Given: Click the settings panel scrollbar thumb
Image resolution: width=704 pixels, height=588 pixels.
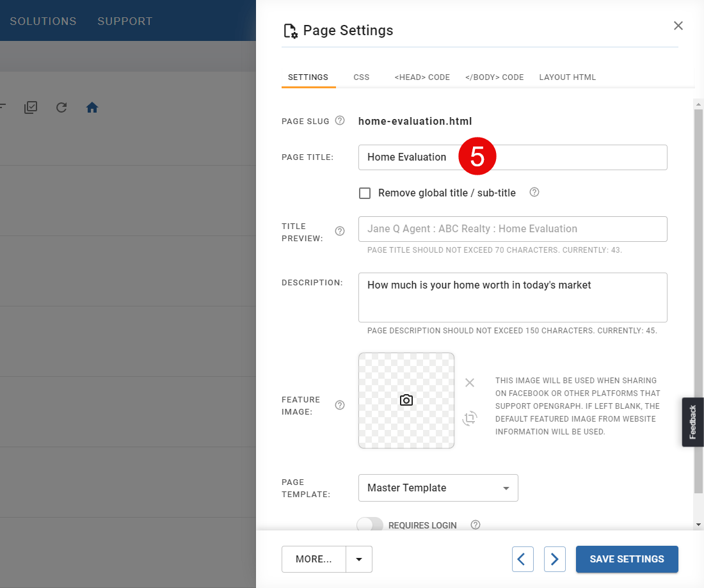Looking at the screenshot, I should [698, 301].
